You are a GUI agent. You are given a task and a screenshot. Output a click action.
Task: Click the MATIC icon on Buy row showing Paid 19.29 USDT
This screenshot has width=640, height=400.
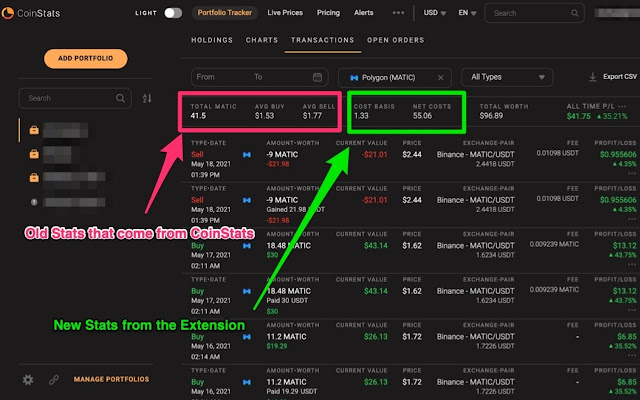pos(247,382)
